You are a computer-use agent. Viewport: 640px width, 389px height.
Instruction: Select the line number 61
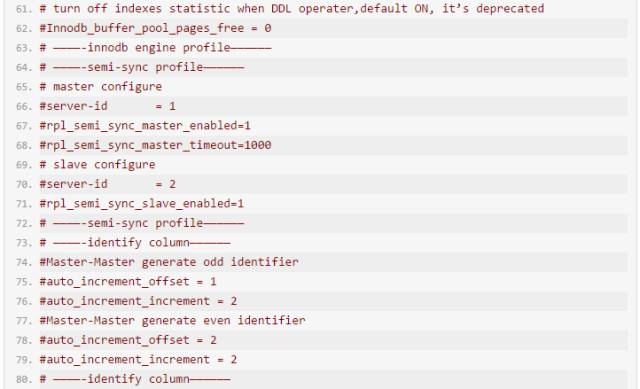pos(24,9)
